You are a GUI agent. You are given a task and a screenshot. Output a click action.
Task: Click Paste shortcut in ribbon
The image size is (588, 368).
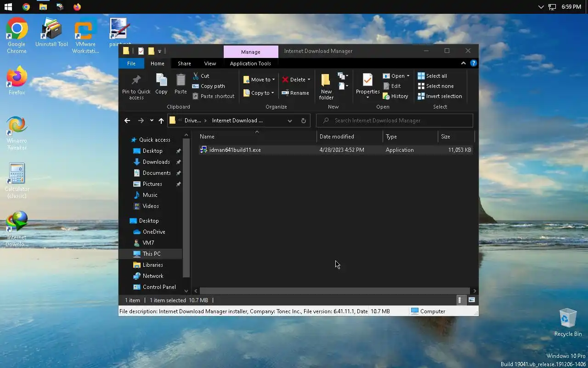[213, 96]
